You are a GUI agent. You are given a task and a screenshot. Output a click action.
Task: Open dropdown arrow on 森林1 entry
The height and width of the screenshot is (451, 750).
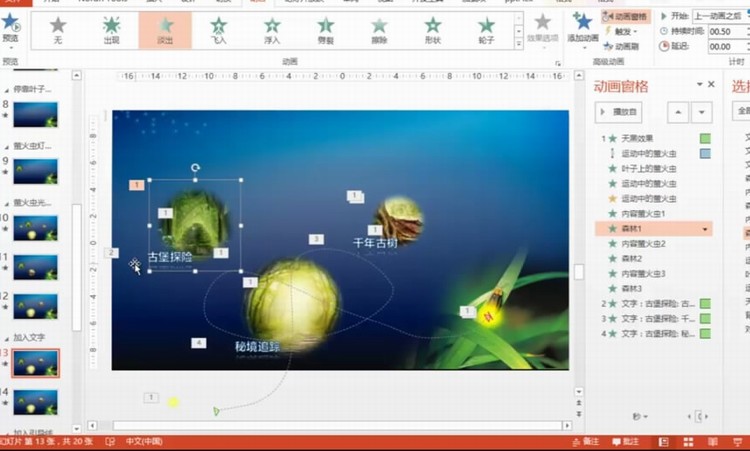[705, 229]
